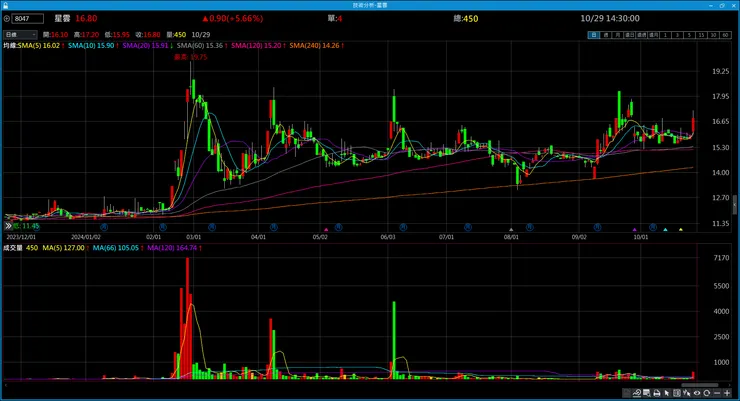Click the price change ▲0.90(+5.66%) text
Image resolution: width=740 pixels, height=401 pixels.
pos(233,18)
